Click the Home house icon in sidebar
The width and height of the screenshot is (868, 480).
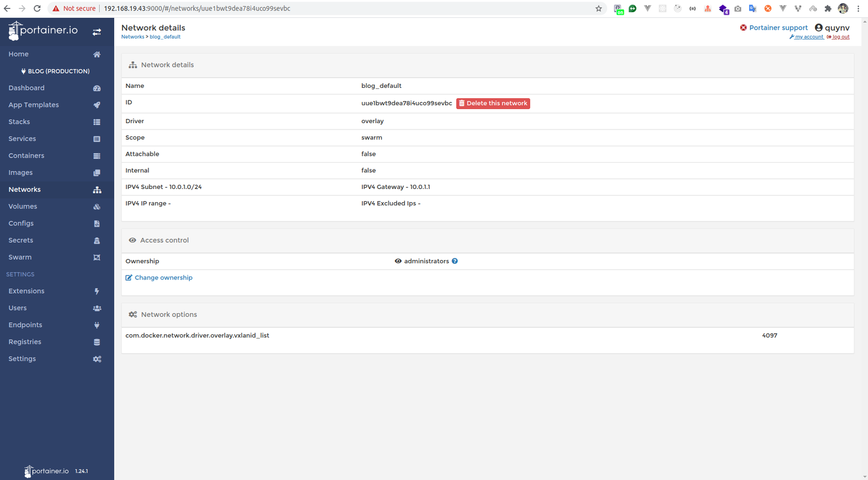[97, 54]
